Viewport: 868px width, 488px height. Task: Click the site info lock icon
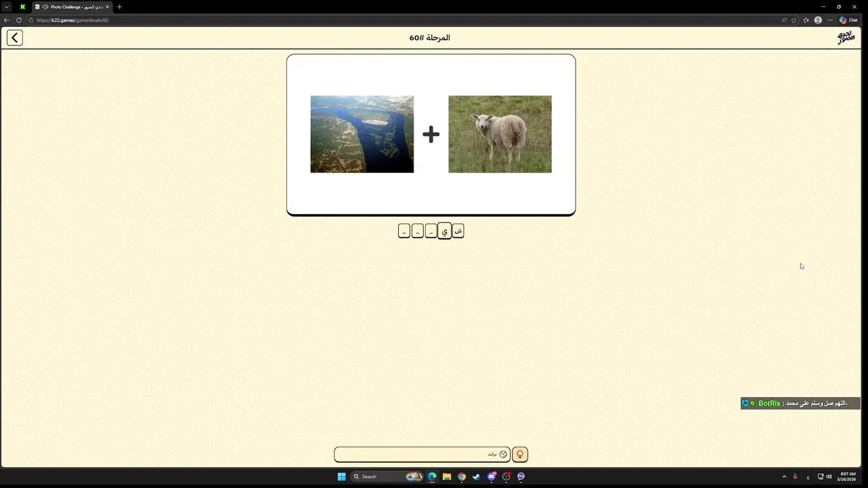(x=31, y=20)
